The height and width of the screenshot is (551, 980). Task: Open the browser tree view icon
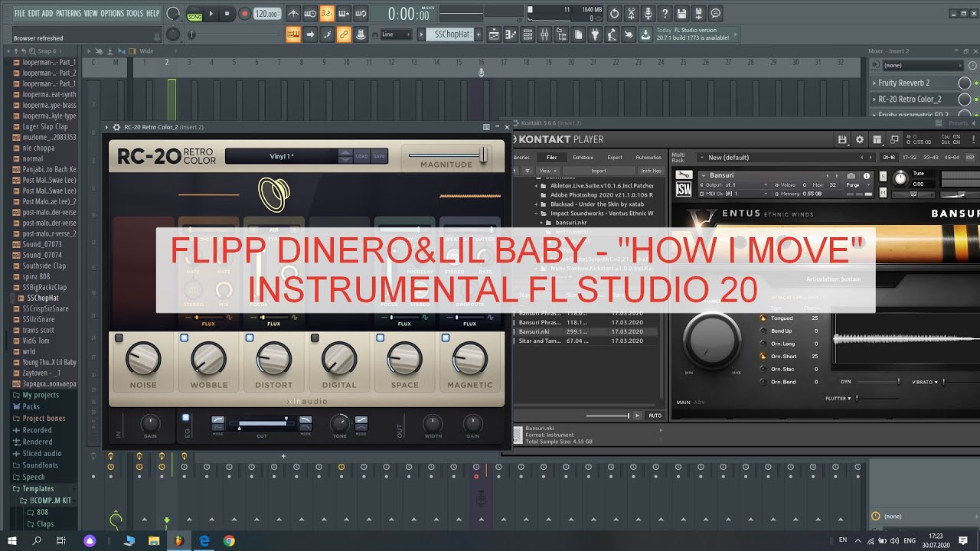pos(561,34)
